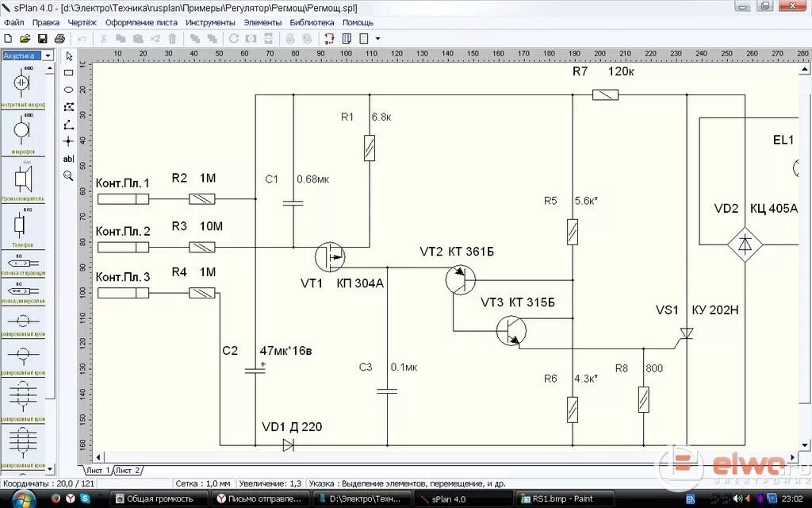The width and height of the screenshot is (812, 508).
Task: Select the junction node tool
Action: (68, 141)
